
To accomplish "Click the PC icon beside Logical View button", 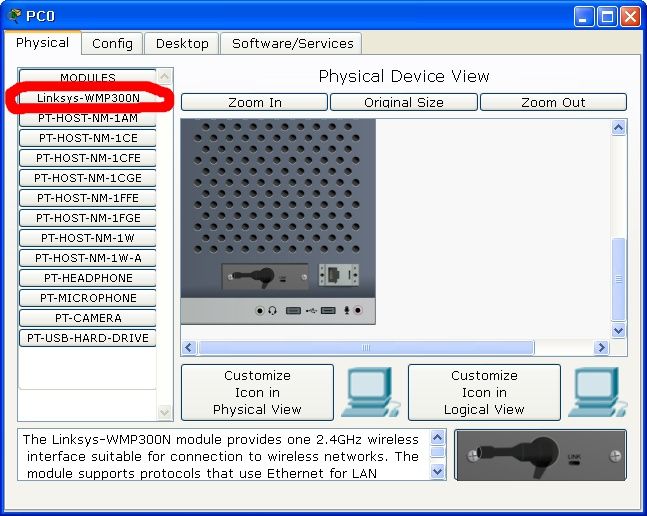I will [597, 392].
